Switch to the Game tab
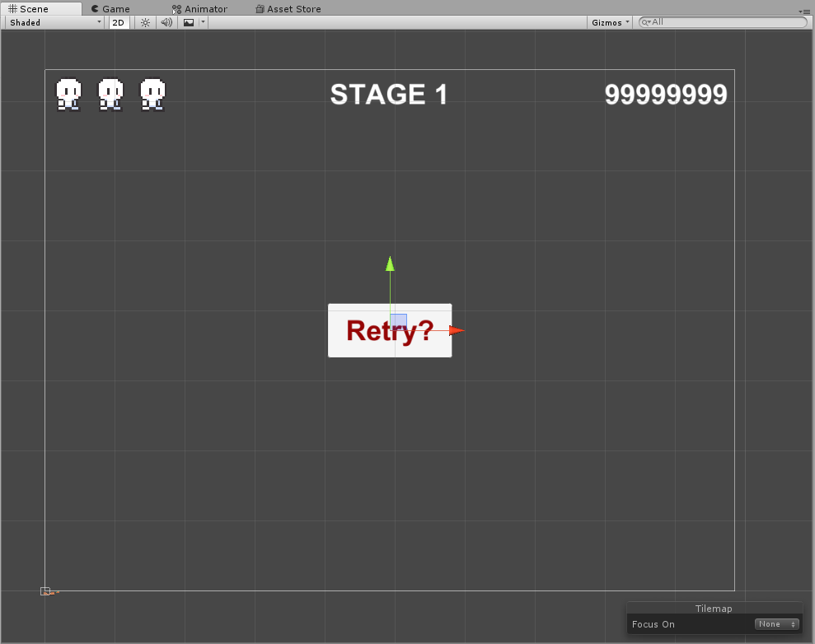The image size is (815, 644). click(x=110, y=9)
